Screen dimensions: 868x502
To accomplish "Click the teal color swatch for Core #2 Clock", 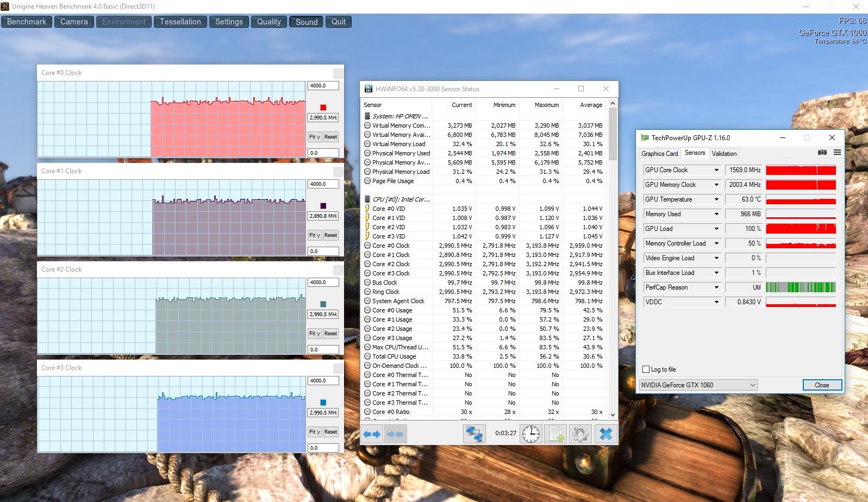I will (x=323, y=304).
